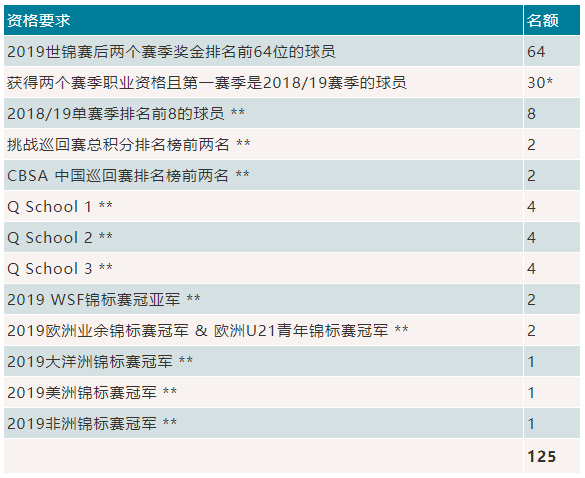Image resolution: width=585 pixels, height=478 pixels.
Task: Select the 2019世锦赛后两个赛季奖金排名前64位 row
Action: tap(292, 51)
